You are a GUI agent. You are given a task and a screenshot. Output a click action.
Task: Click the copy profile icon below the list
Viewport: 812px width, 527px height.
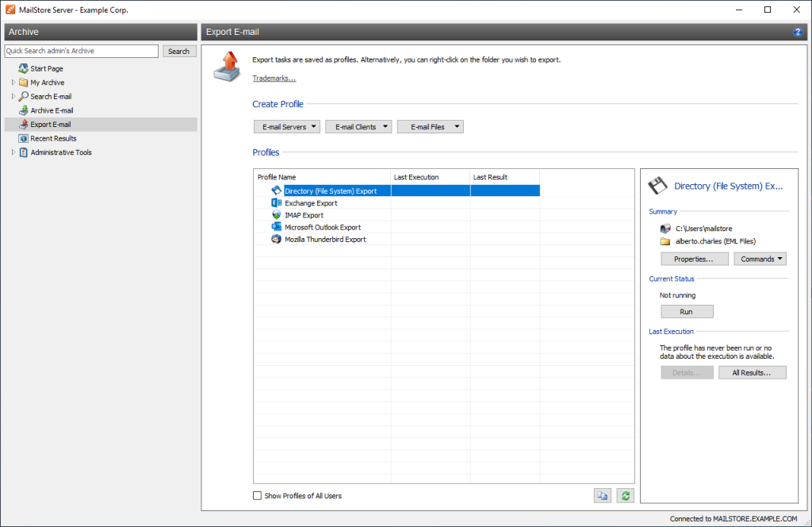pos(603,495)
